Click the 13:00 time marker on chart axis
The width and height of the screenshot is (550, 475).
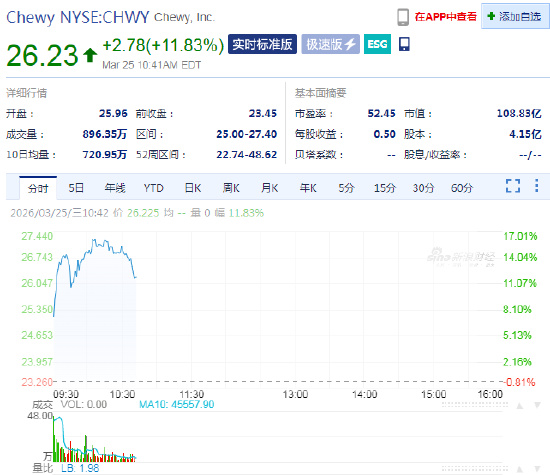pyautogui.click(x=295, y=394)
